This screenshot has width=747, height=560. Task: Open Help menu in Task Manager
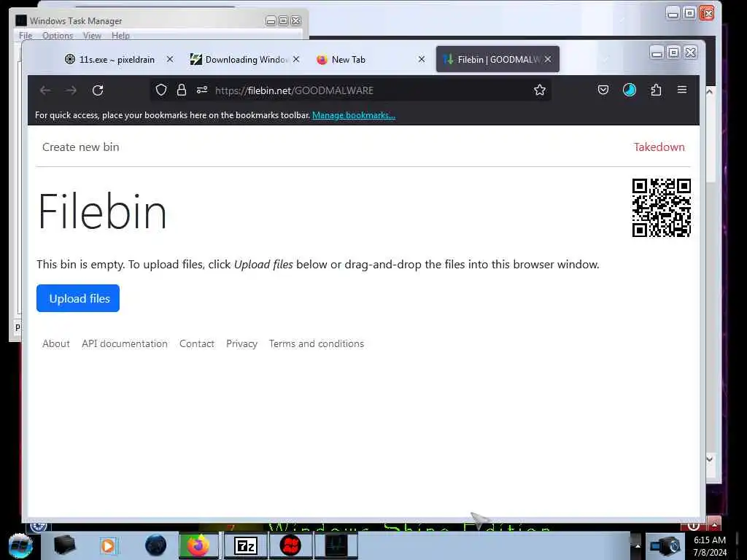click(120, 36)
